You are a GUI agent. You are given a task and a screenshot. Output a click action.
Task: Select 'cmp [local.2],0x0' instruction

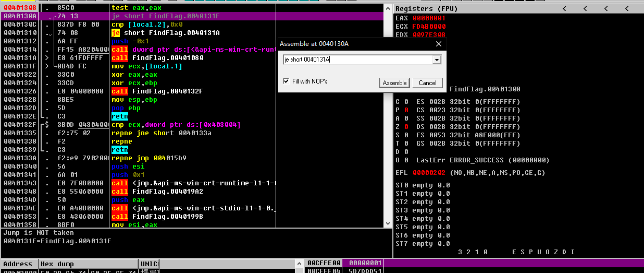[147, 25]
